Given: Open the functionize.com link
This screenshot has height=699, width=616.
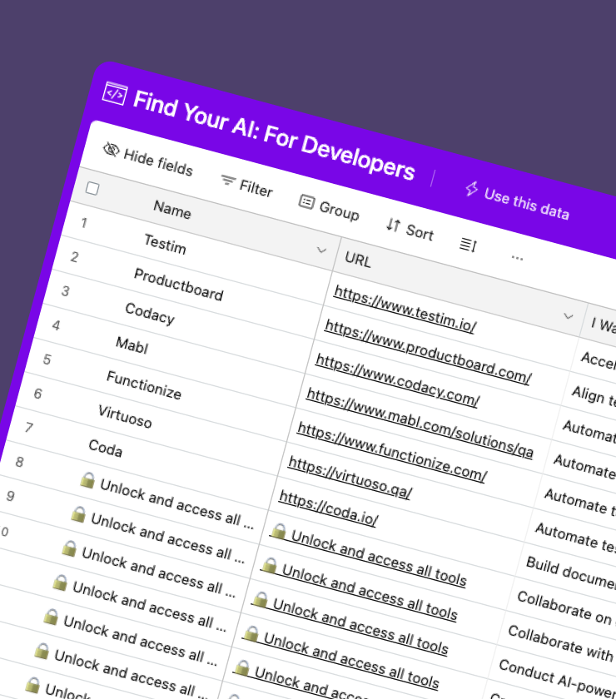Looking at the screenshot, I should tap(393, 452).
